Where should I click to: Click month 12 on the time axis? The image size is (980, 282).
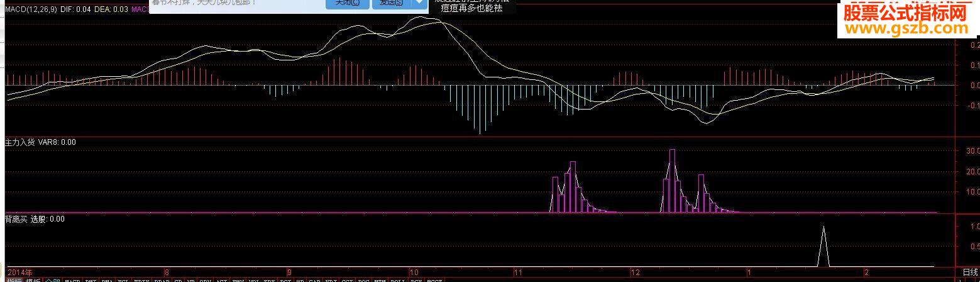point(635,273)
